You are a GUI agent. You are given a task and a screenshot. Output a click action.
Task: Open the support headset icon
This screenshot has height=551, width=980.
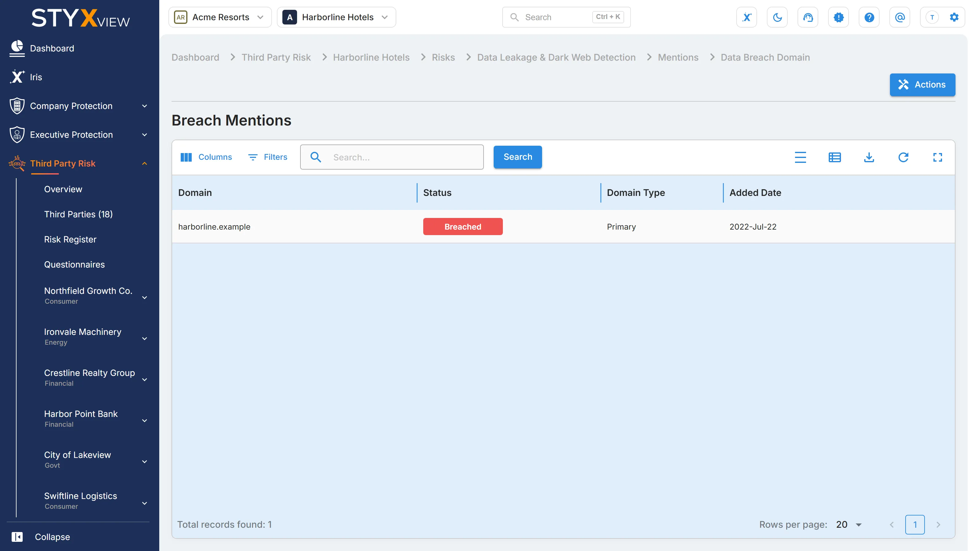point(808,17)
